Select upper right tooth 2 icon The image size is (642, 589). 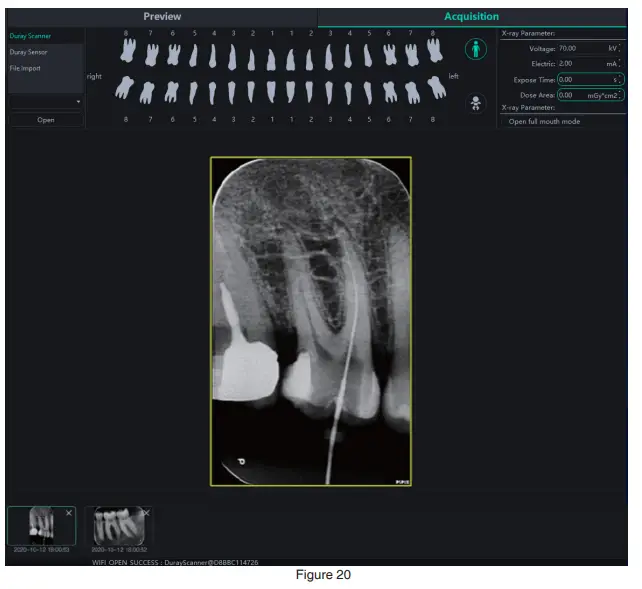[251, 60]
